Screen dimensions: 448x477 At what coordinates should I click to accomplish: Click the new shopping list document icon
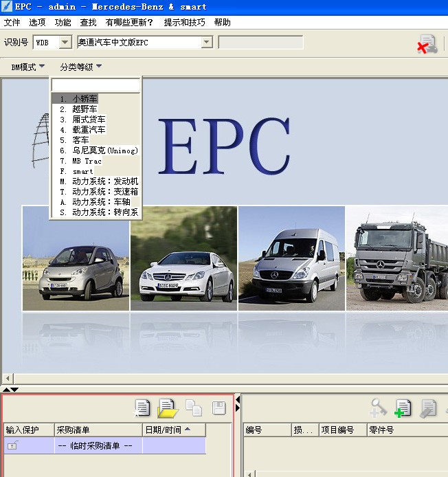[x=142, y=408]
